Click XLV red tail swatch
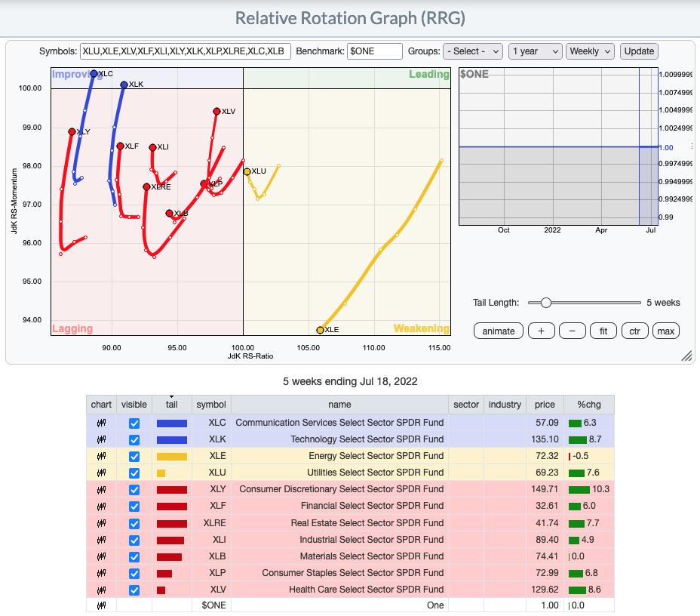 pyautogui.click(x=161, y=590)
